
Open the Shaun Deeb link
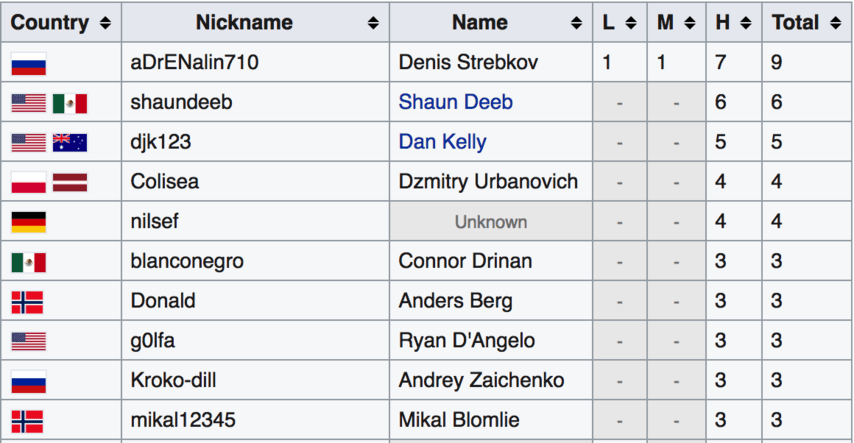pyautogui.click(x=455, y=102)
